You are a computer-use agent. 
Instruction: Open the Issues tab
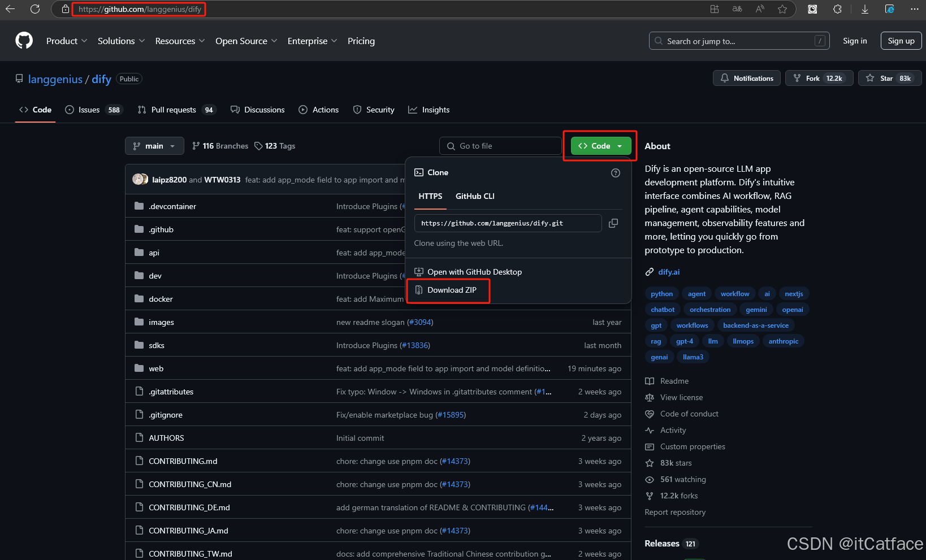[93, 110]
